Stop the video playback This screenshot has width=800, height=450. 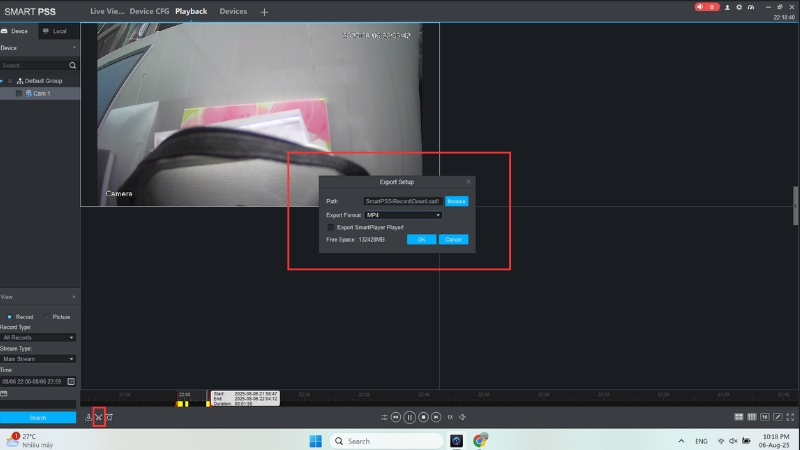423,417
